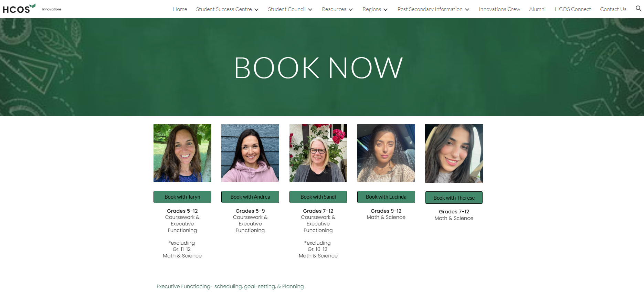This screenshot has height=296, width=644.
Task: Click the HCOS Innovations logo
Action: (32, 9)
